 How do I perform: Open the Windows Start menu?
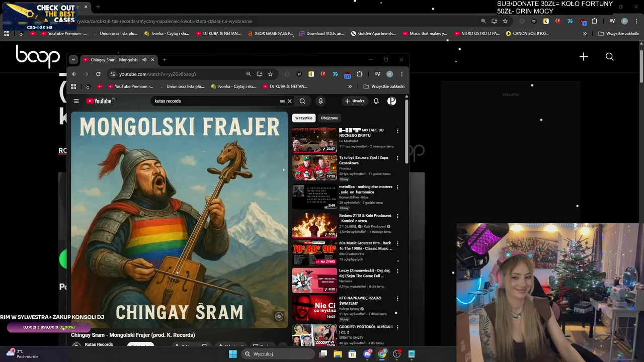pos(232,354)
